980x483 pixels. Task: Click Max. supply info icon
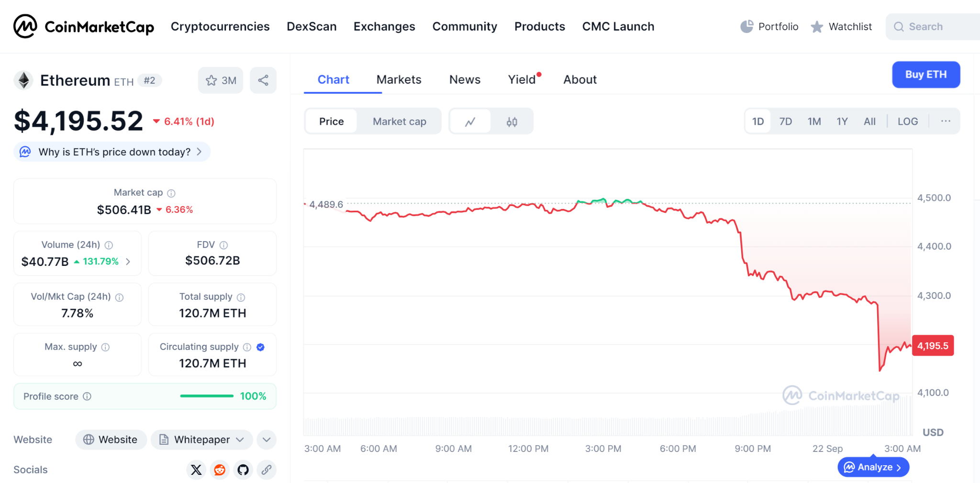106,347
